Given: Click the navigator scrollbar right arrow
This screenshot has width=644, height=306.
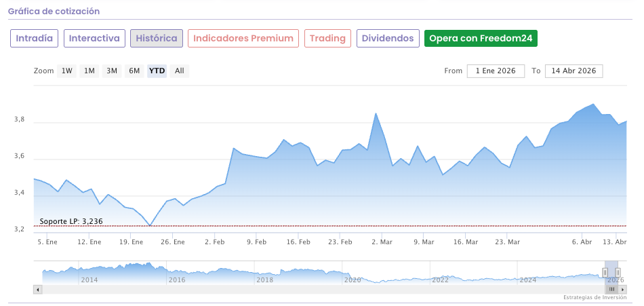Looking at the screenshot, I should coord(622,289).
